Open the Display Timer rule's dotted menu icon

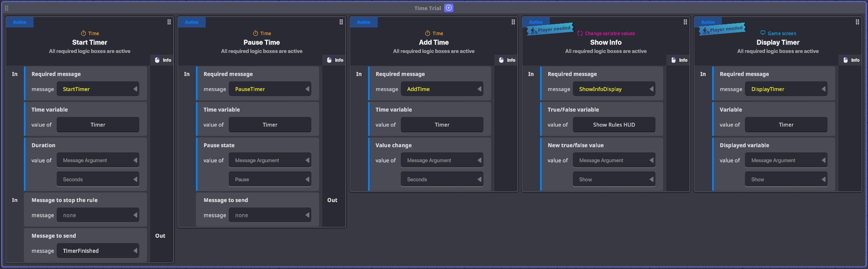(857, 22)
